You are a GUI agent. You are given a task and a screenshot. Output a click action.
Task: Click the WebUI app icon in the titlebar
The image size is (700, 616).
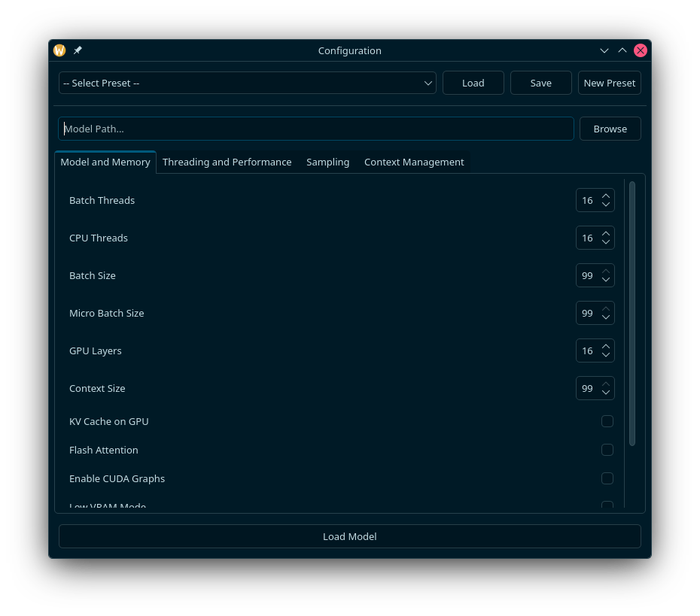tap(59, 50)
